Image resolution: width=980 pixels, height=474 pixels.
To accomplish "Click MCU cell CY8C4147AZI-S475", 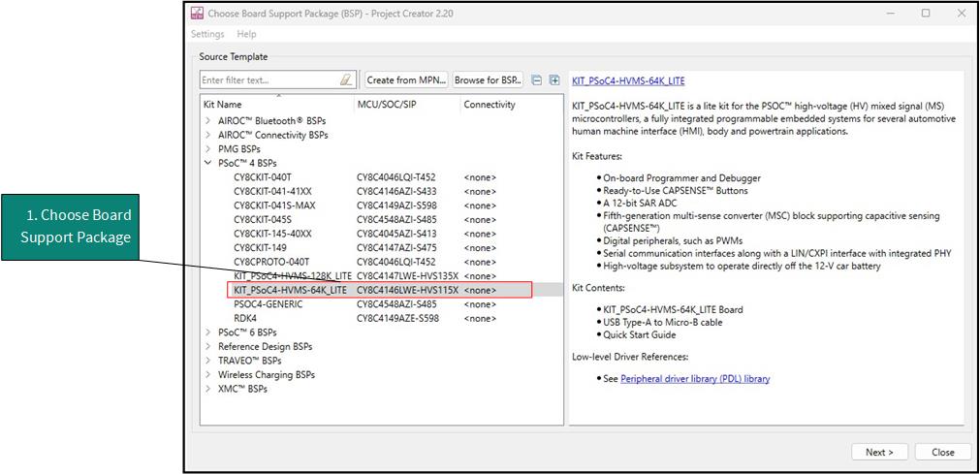I will [396, 247].
